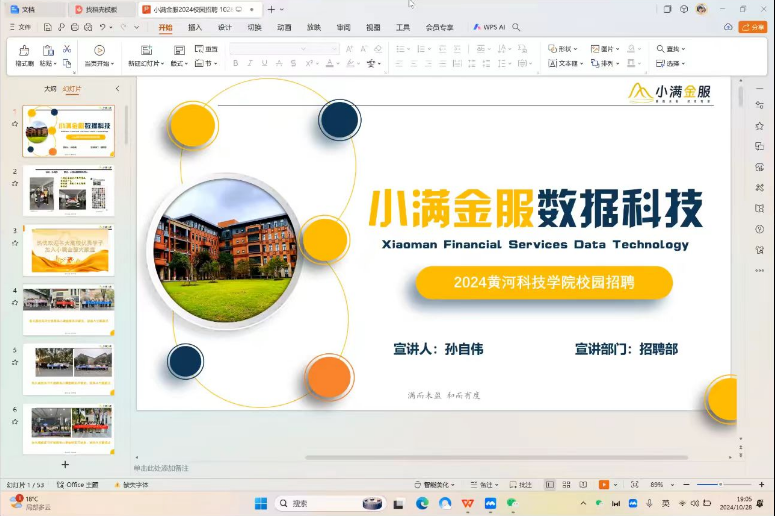
Task: Click the ribbon search magnifier icon
Action: click(x=516, y=27)
